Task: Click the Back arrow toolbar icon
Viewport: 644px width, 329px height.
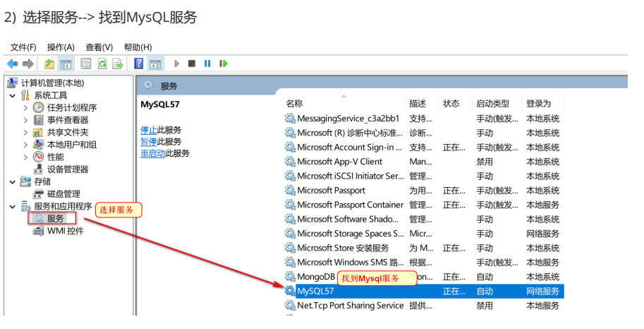Action: pyautogui.click(x=13, y=64)
